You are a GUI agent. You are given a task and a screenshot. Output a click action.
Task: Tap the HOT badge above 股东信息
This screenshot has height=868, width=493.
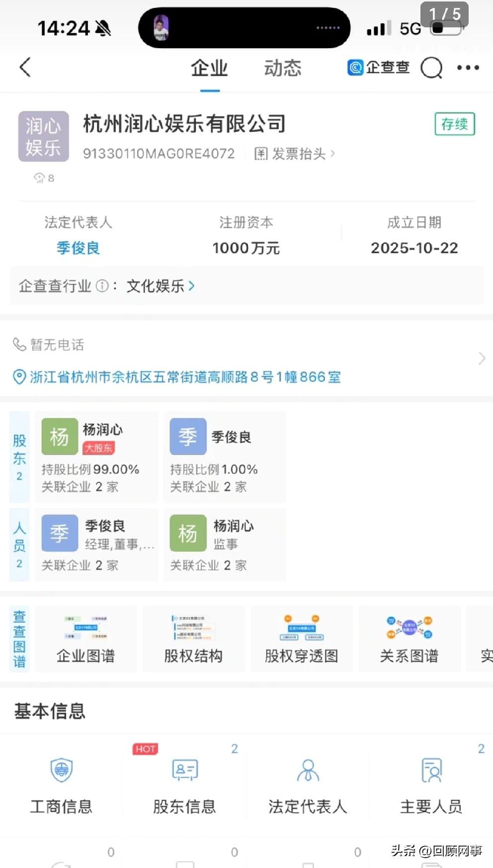[145, 749]
